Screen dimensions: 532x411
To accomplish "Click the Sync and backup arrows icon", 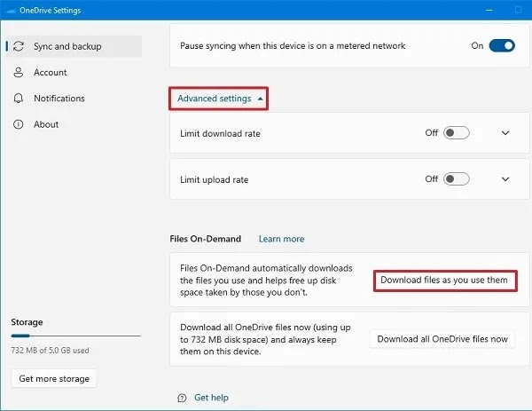I will click(x=19, y=46).
